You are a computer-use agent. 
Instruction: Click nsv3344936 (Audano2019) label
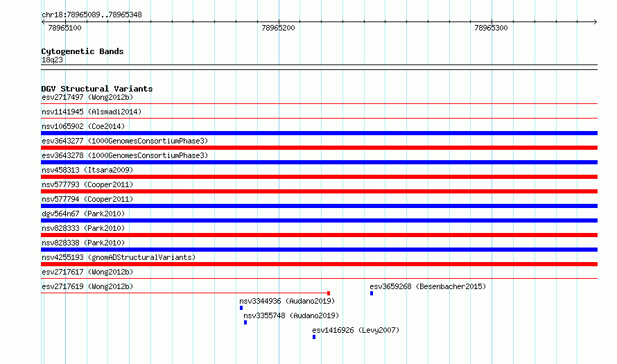(287, 301)
